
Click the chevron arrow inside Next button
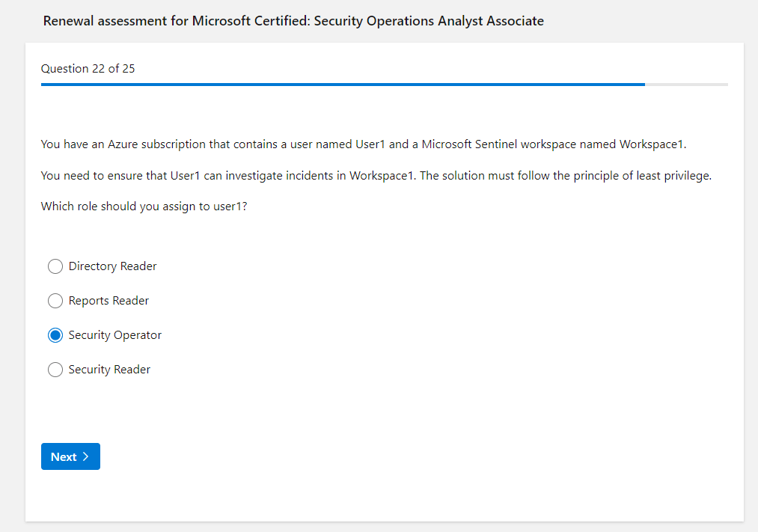pos(86,456)
